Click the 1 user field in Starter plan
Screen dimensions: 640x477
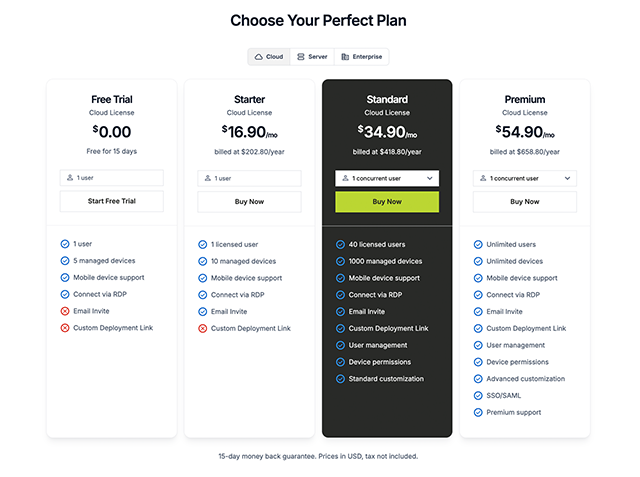coord(249,178)
